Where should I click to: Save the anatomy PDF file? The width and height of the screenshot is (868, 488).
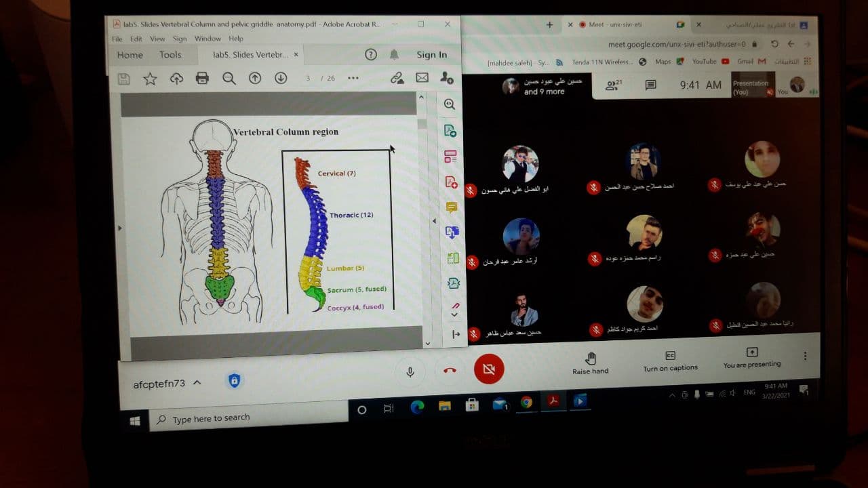[x=123, y=78]
